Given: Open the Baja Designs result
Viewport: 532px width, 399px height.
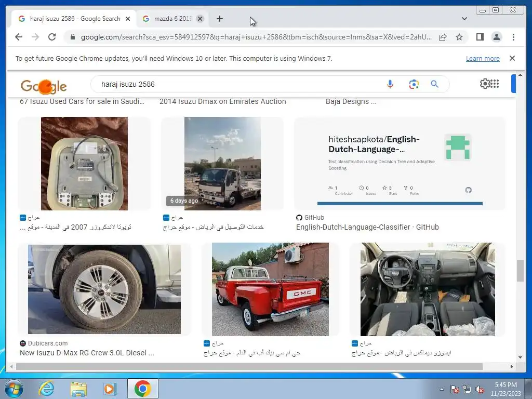Looking at the screenshot, I should 351,101.
